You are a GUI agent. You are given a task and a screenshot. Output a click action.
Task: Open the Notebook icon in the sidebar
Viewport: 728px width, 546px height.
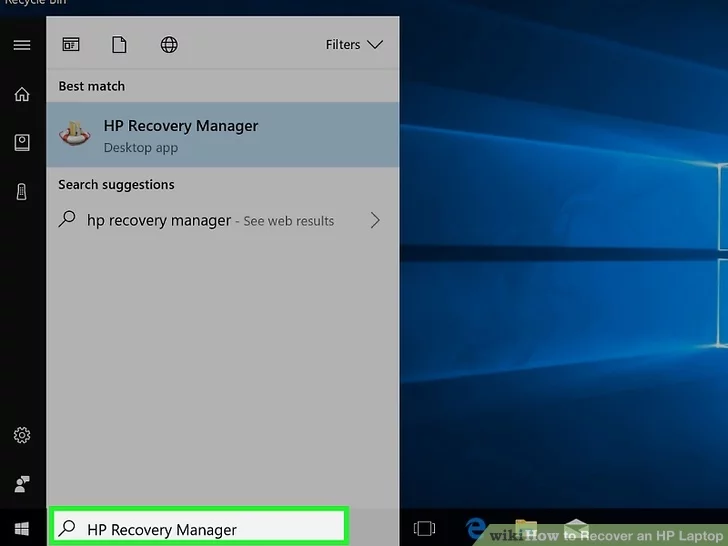[21, 143]
